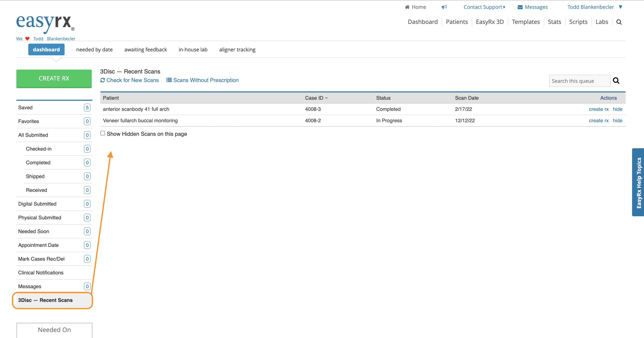Click the Status column header
Viewport: 644px width, 338px height.
[x=383, y=98]
